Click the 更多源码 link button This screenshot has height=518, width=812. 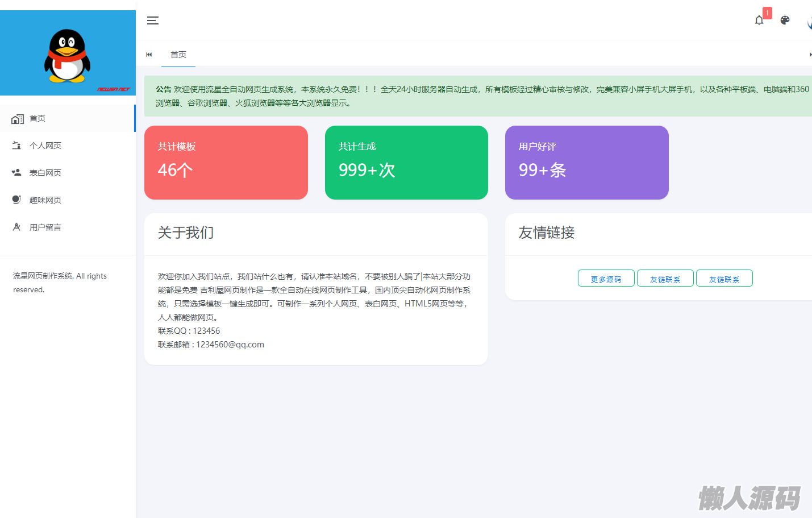tap(606, 279)
